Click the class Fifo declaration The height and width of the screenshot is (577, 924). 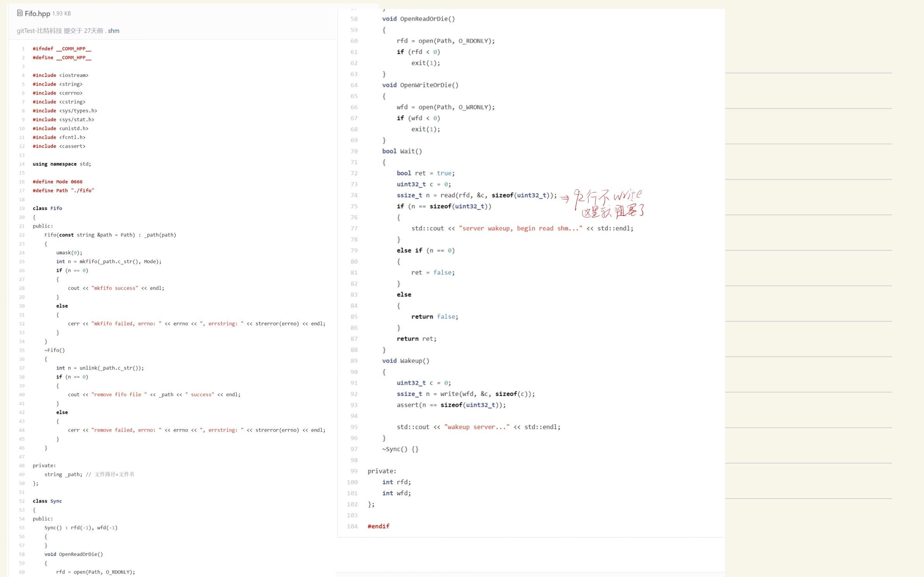47,208
